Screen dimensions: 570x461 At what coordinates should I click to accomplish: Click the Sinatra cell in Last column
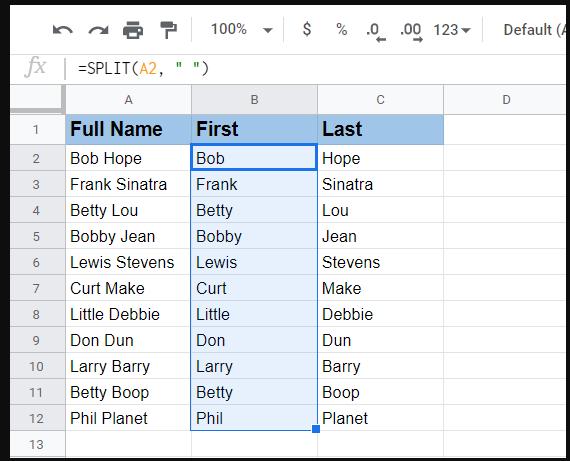tap(380, 184)
